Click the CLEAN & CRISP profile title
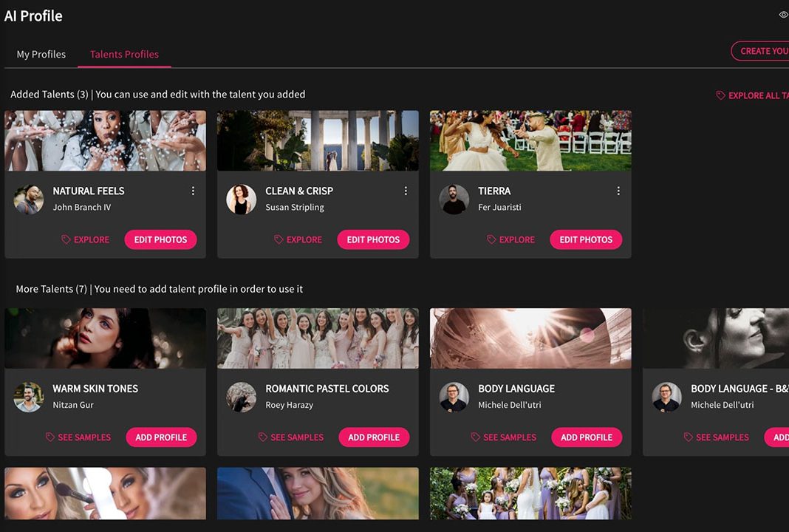 point(299,191)
